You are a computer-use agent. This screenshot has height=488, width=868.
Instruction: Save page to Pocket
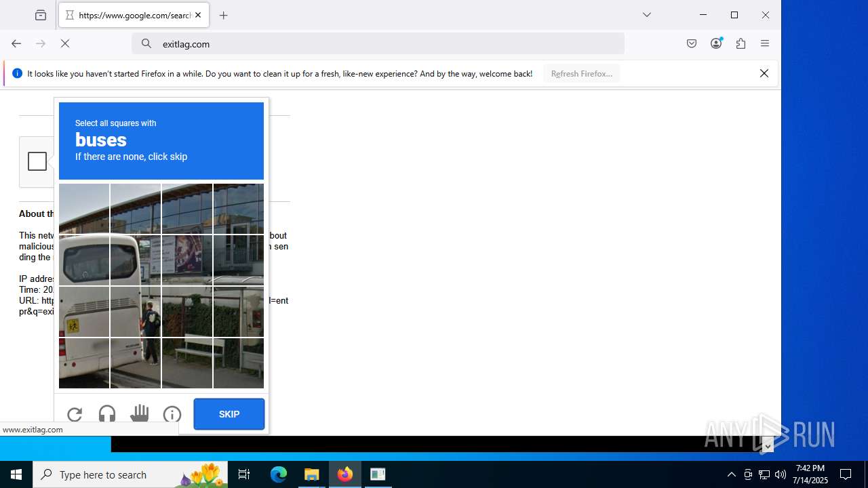[x=692, y=43]
